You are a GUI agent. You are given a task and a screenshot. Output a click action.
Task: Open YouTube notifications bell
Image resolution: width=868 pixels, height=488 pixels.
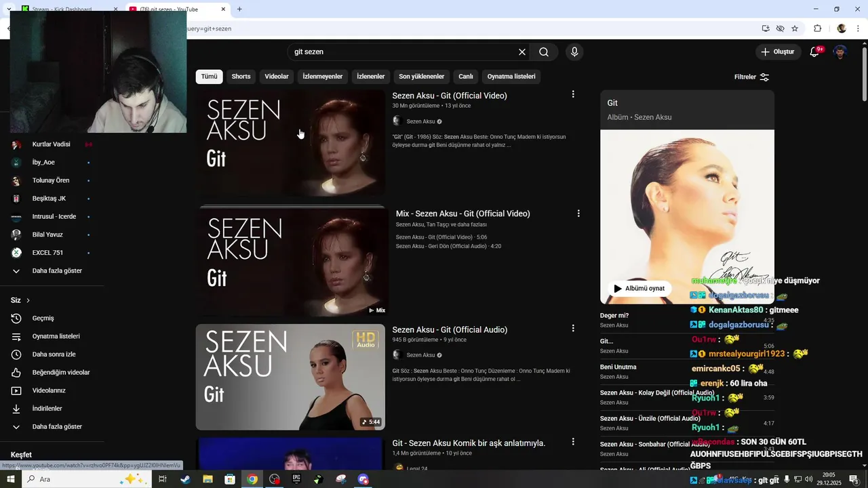tap(814, 52)
